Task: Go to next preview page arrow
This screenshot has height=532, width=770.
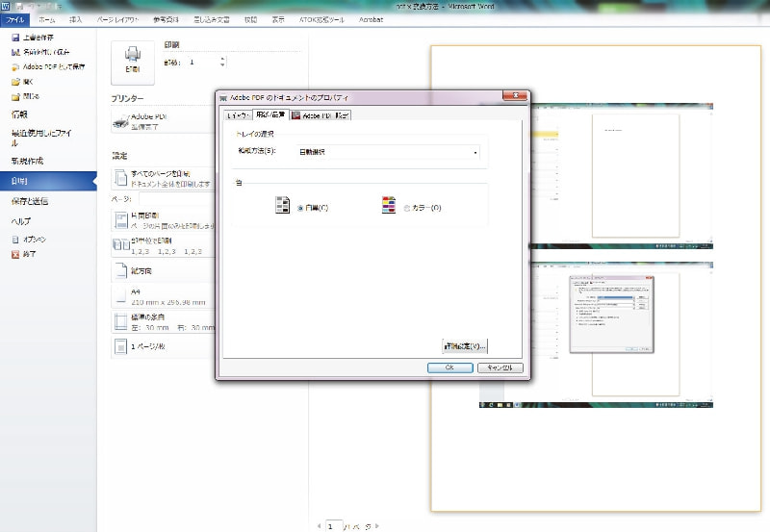Action: (x=377, y=526)
